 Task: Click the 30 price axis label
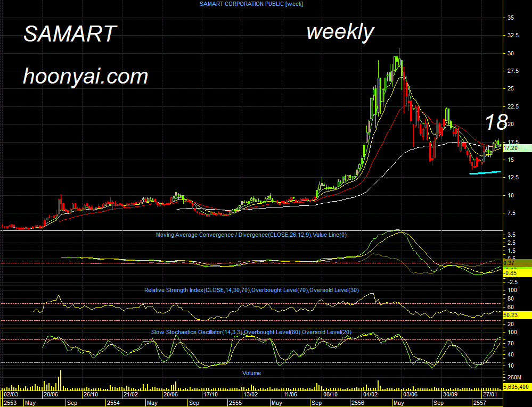pos(511,53)
